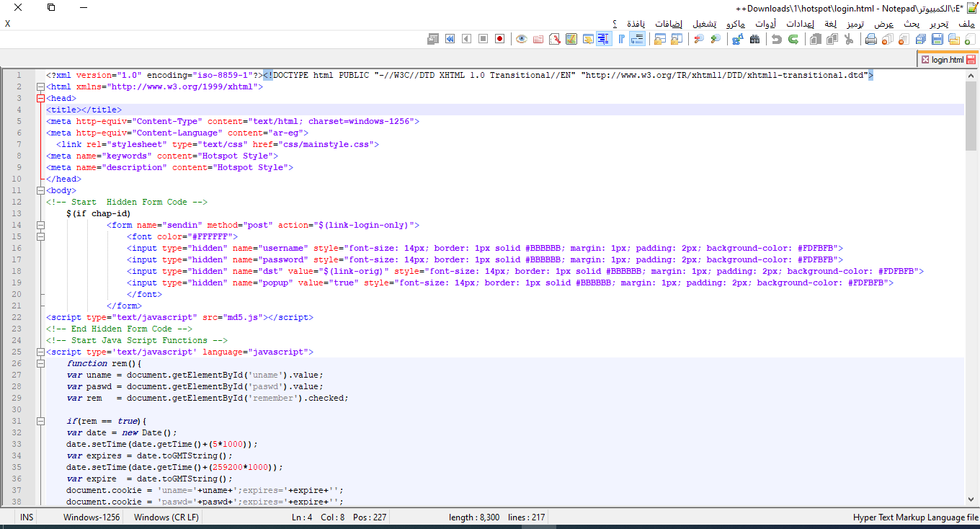Open the Document Map icon
The image size is (980, 529).
[571, 39]
